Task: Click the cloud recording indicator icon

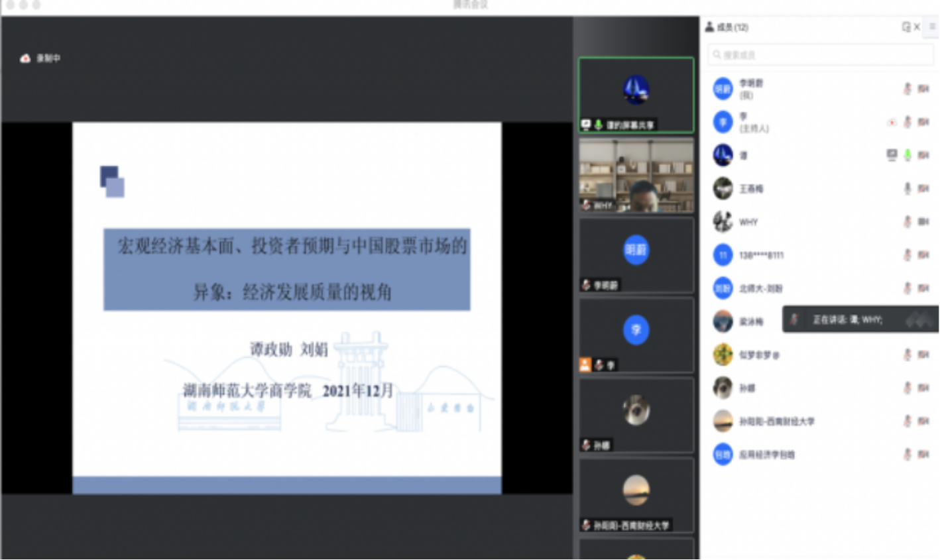Action: tap(25, 58)
